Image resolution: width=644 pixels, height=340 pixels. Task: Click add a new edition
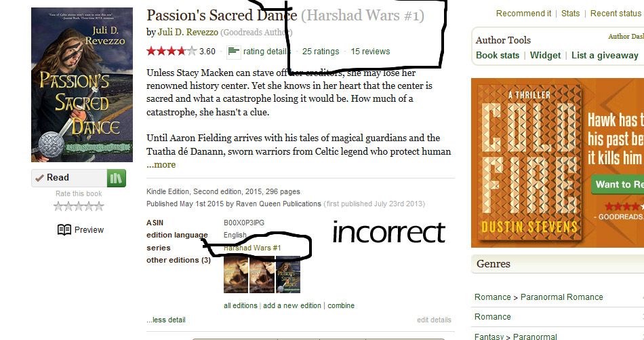pyautogui.click(x=292, y=305)
